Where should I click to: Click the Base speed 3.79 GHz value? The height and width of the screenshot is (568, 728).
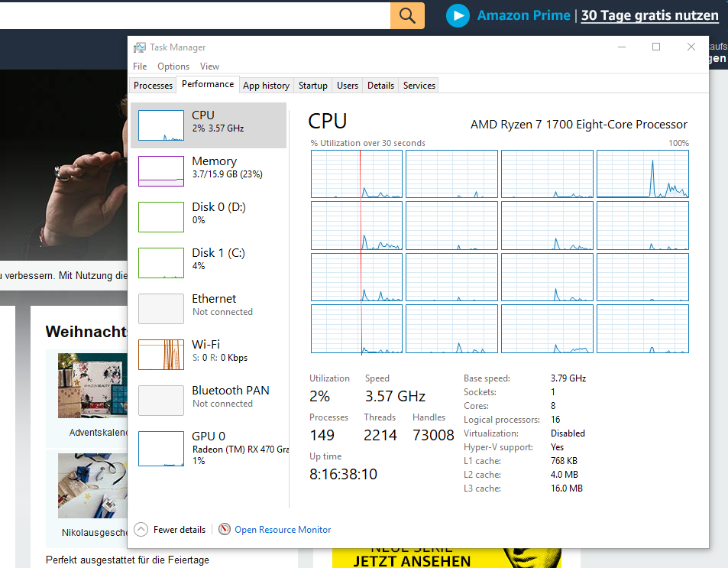[568, 378]
